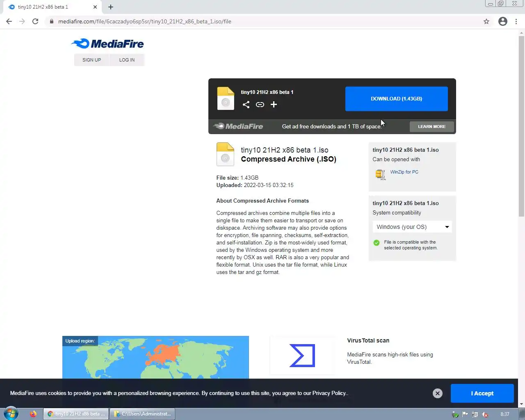Open the system compatibility OS dropdown

click(x=412, y=227)
